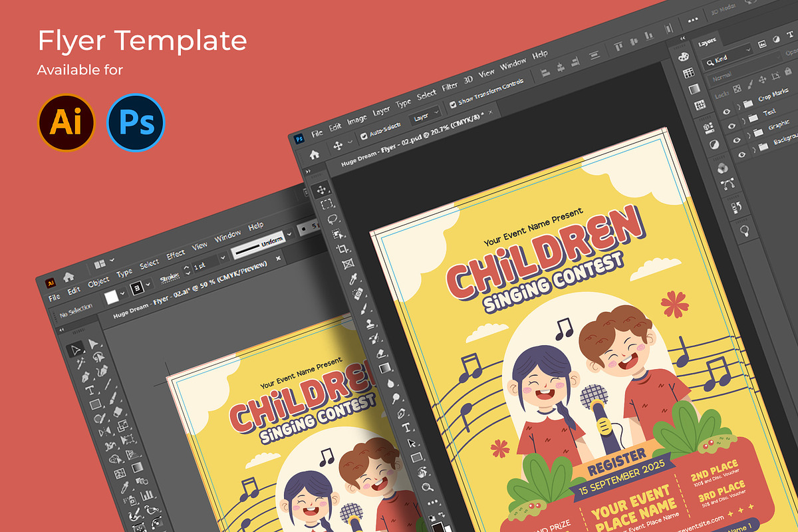
Task: Select Illustrator's Magic Wand tool
Action: tap(80, 364)
